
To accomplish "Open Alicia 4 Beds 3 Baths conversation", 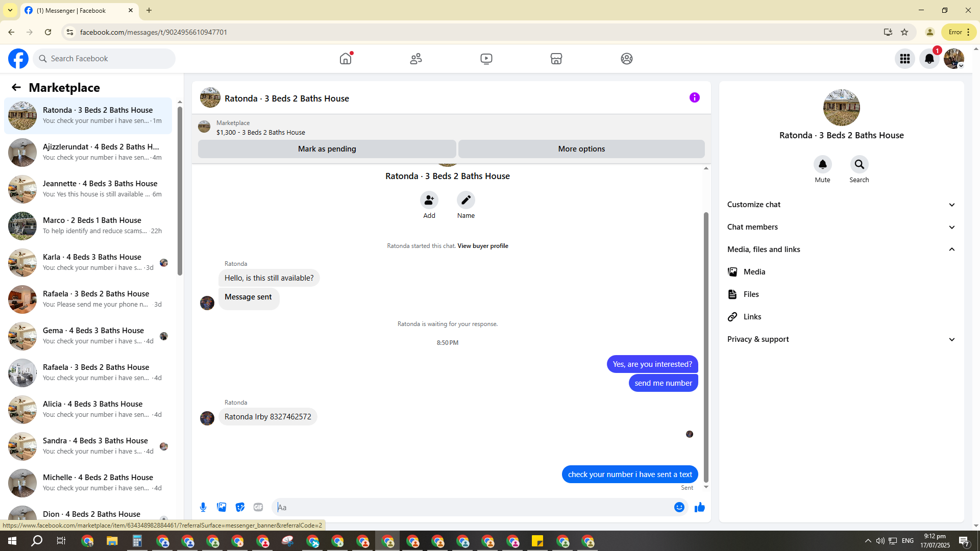I will (x=88, y=409).
